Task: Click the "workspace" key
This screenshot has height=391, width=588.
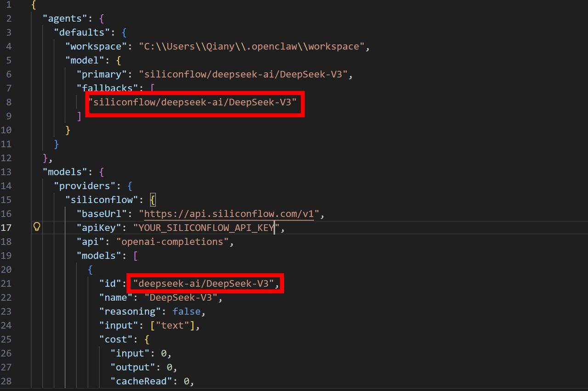Action: 96,46
